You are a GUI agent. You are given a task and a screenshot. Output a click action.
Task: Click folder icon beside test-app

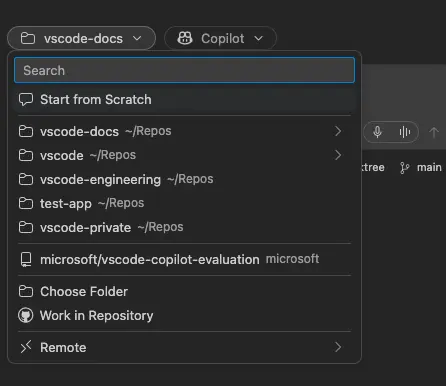coord(26,203)
